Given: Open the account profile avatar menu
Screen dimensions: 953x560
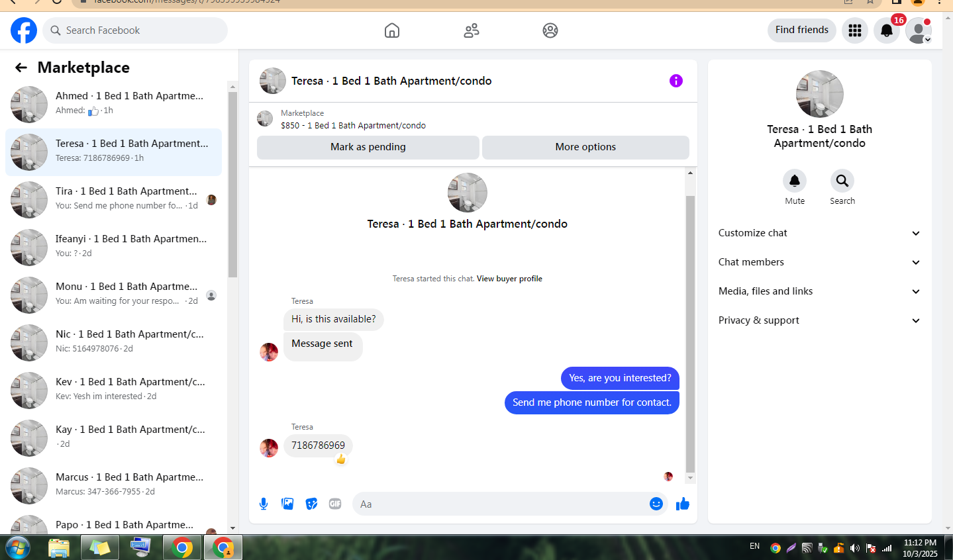Looking at the screenshot, I should 919,30.
